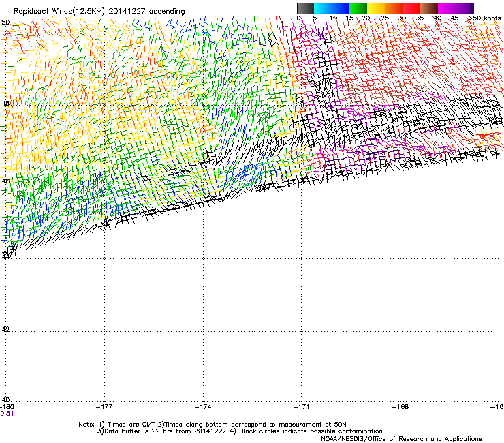Click the latitude label '40'
504x443 pixels.
coord(5,399)
